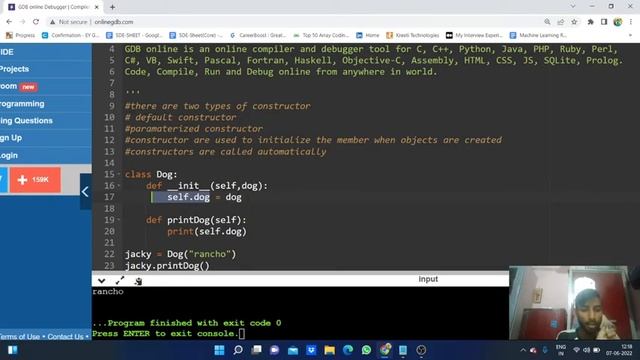Click on line 17 self.dog assignment code
The height and width of the screenshot is (360, 640).
click(x=204, y=197)
